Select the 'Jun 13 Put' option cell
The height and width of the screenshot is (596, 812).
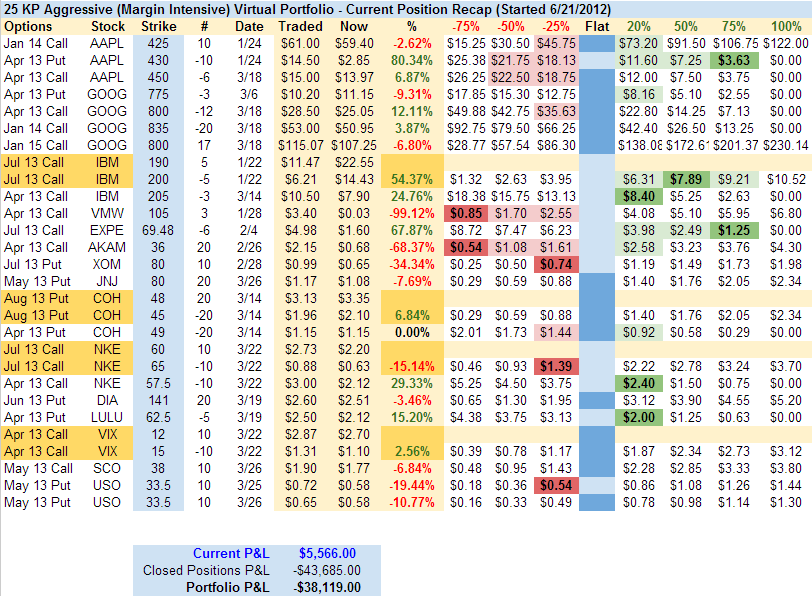pyautogui.click(x=36, y=400)
